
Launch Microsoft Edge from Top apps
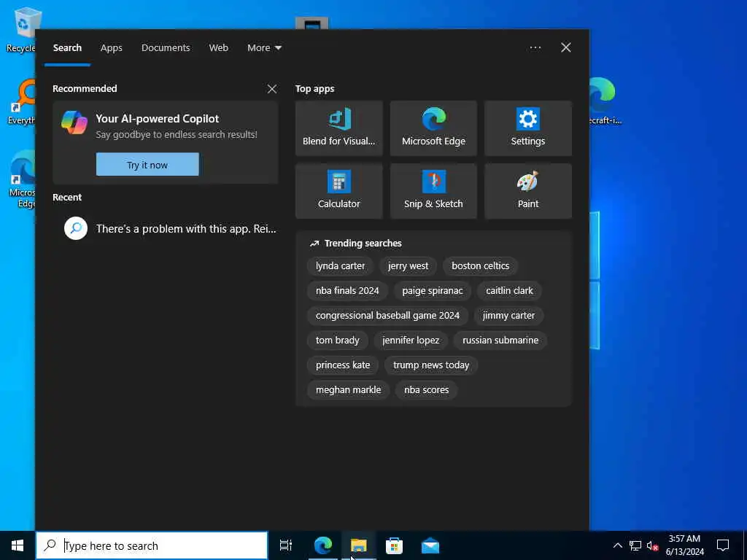[x=433, y=128]
